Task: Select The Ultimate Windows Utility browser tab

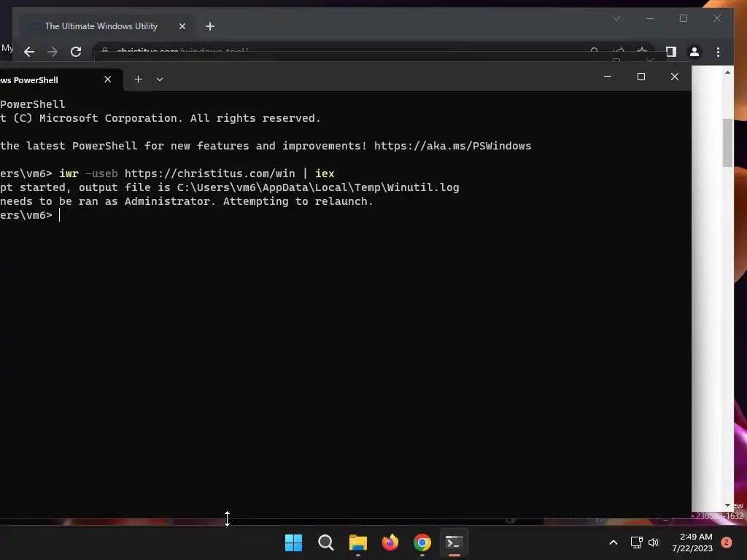Action: [107, 26]
